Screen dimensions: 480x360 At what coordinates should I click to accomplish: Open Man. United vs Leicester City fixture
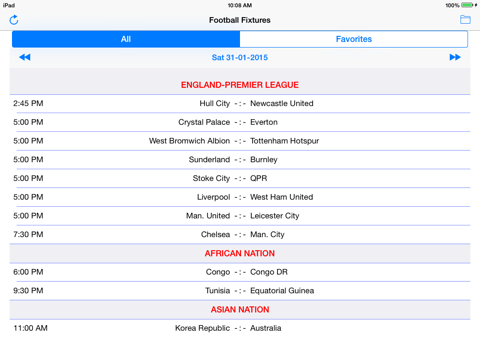tap(240, 216)
